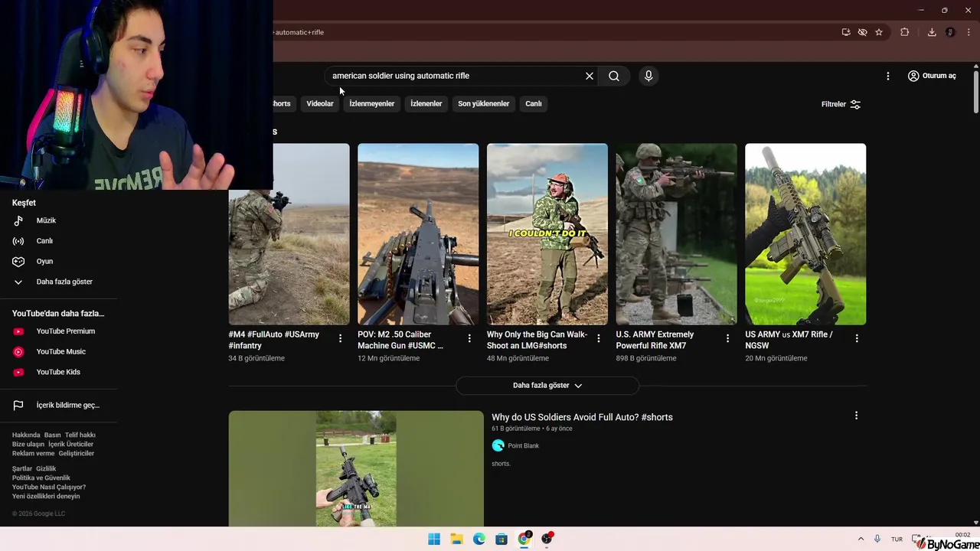Open Microsoft Edge from taskbar
980x551 pixels.
pos(479,539)
